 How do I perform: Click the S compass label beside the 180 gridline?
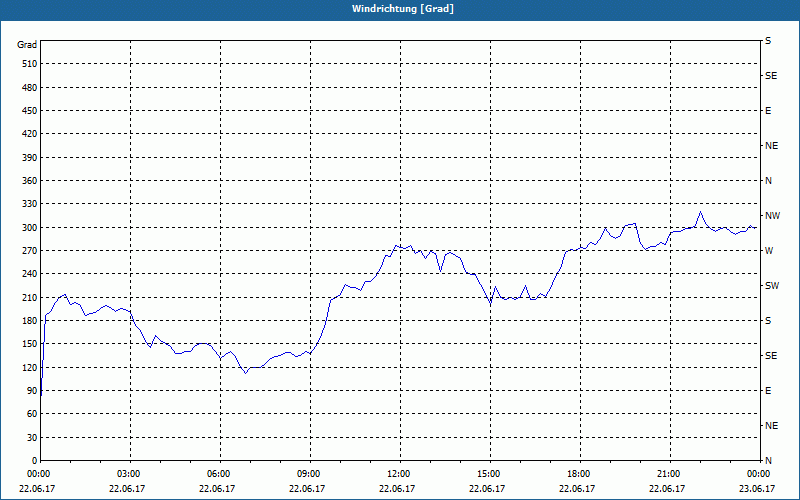(768, 321)
